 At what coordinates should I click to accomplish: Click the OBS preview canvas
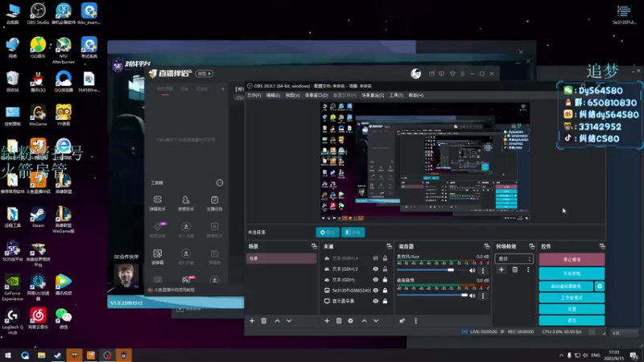coord(425,162)
